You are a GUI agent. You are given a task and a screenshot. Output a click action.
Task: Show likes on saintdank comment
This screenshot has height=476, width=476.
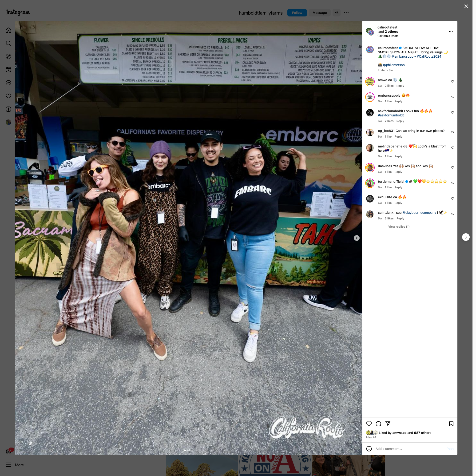click(389, 218)
